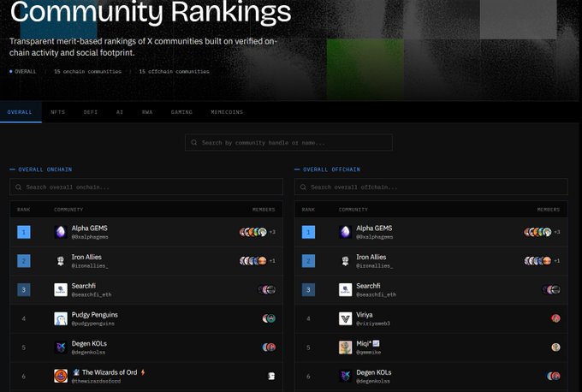Click the @viriyaweb3 handle

373,324
